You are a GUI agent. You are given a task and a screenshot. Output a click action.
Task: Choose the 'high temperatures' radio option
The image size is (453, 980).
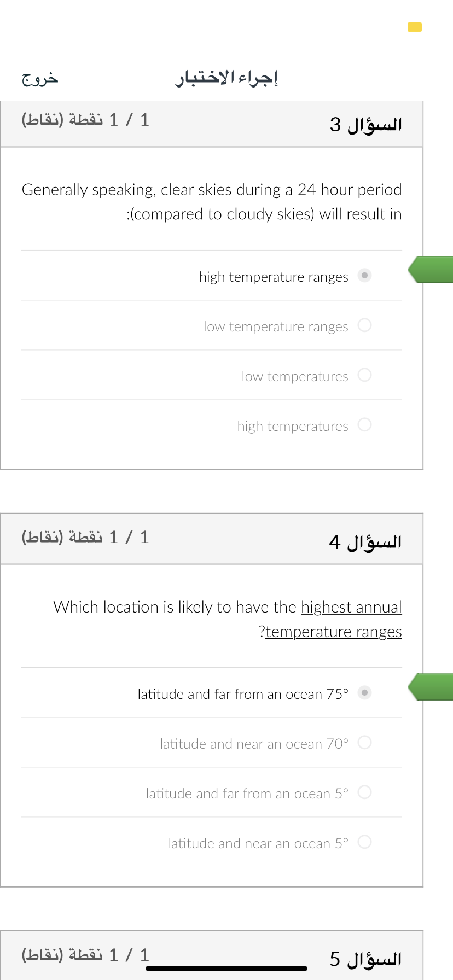pyautogui.click(x=364, y=424)
